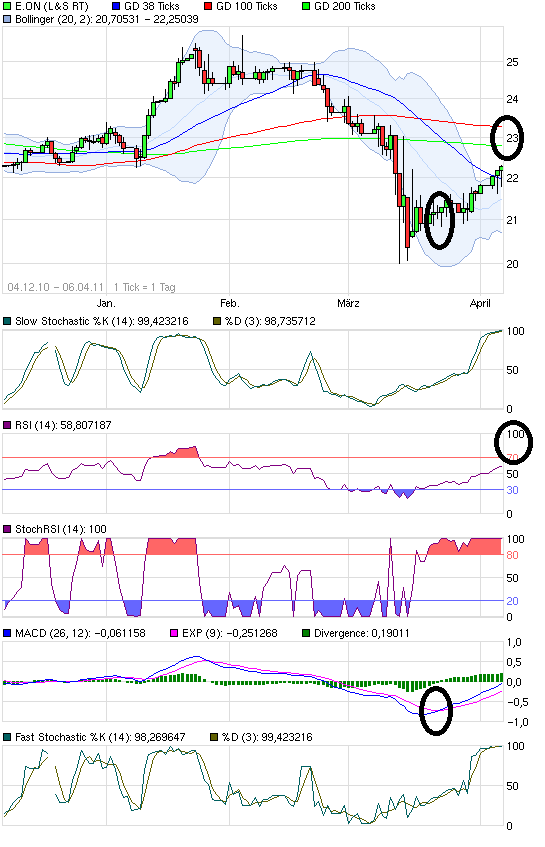This screenshot has width=545, height=847.
Task: Click the price axis label 22
Action: point(512,178)
